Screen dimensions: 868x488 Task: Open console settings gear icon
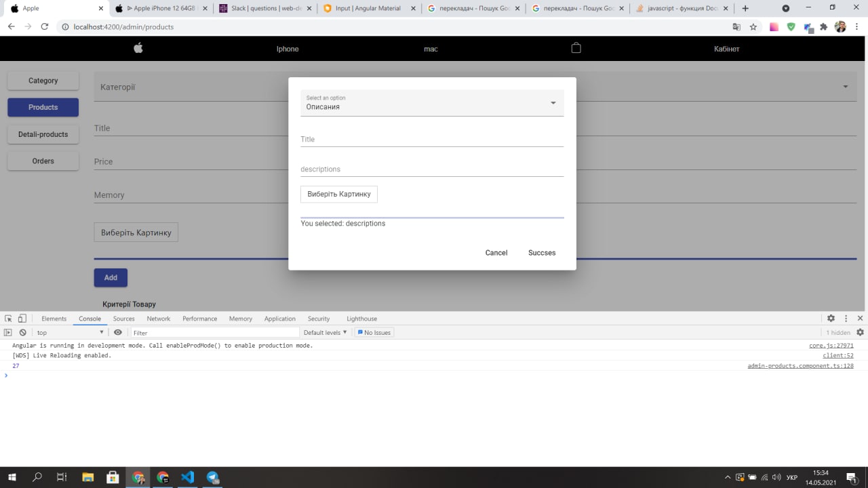pyautogui.click(x=860, y=333)
